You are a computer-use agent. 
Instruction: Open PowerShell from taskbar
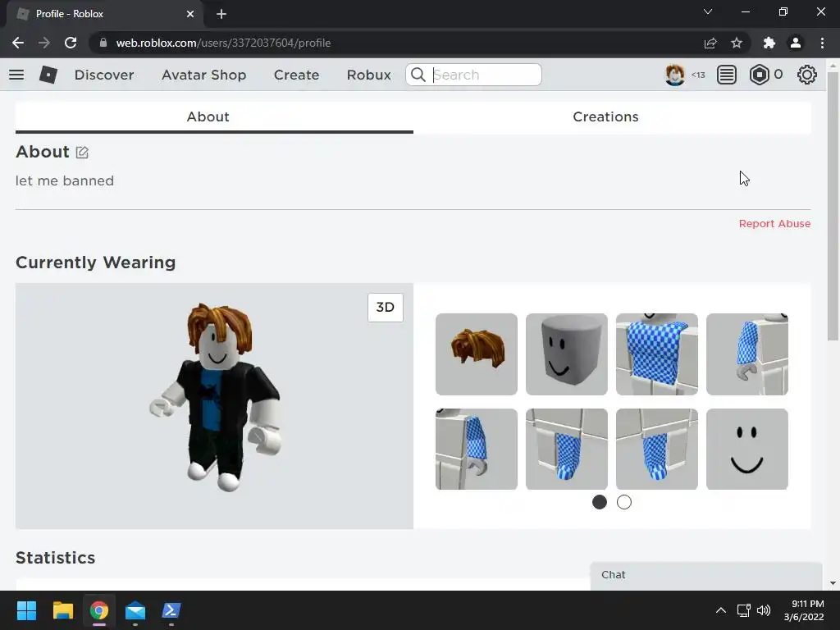coord(171,610)
